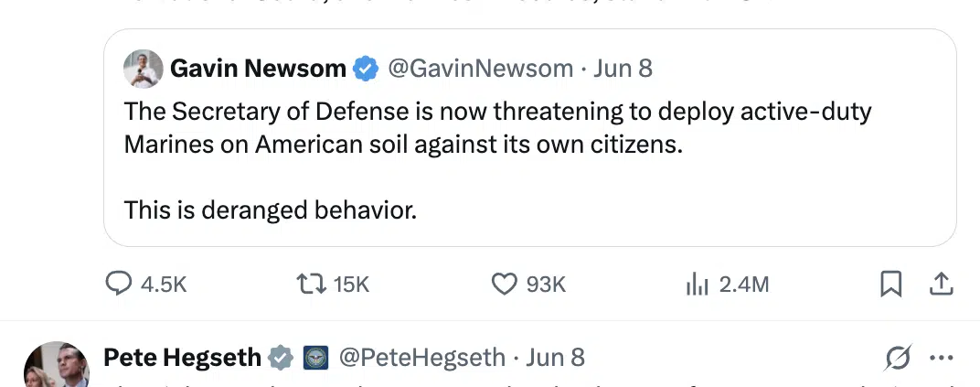
Task: Click Jun 8 date on Newsom's quoted tweet
Action: point(623,69)
